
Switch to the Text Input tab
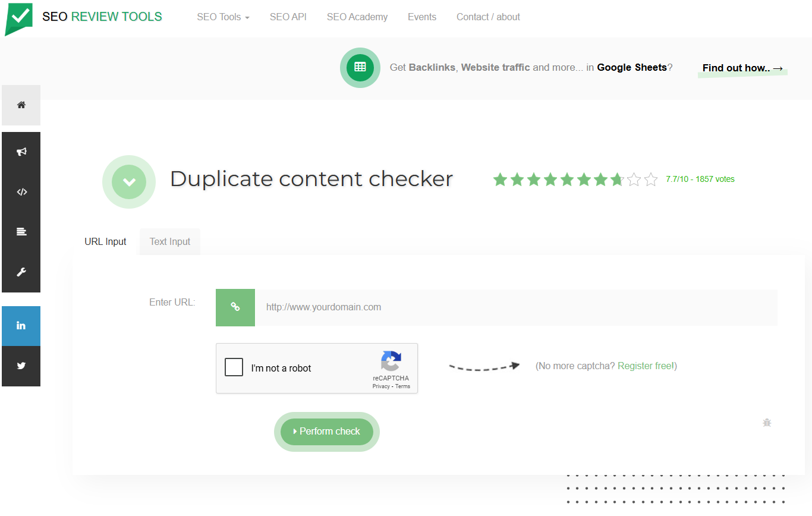pos(170,241)
